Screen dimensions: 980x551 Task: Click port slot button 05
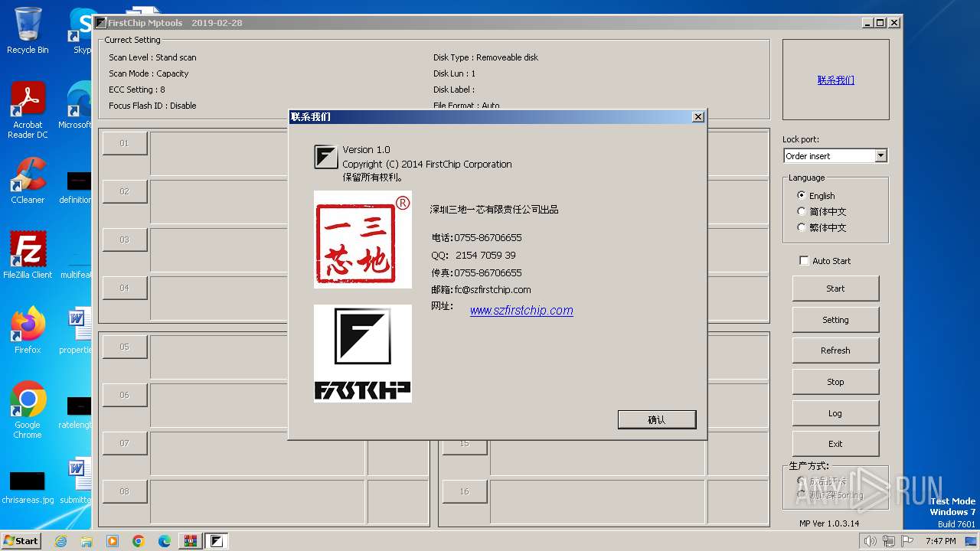(x=124, y=347)
